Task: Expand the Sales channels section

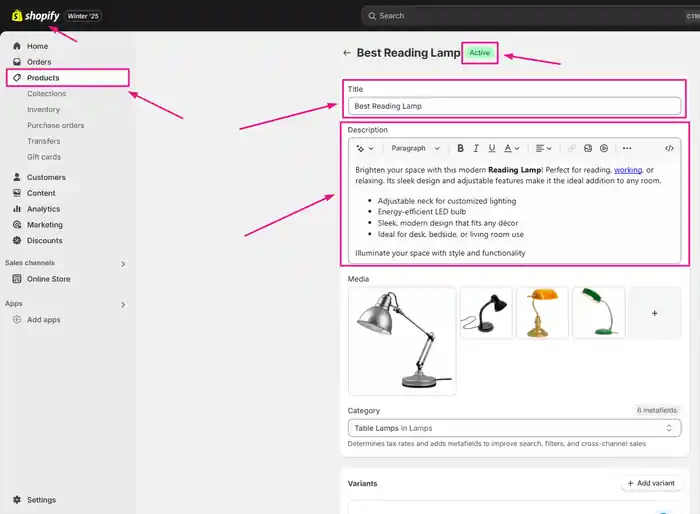Action: [123, 264]
